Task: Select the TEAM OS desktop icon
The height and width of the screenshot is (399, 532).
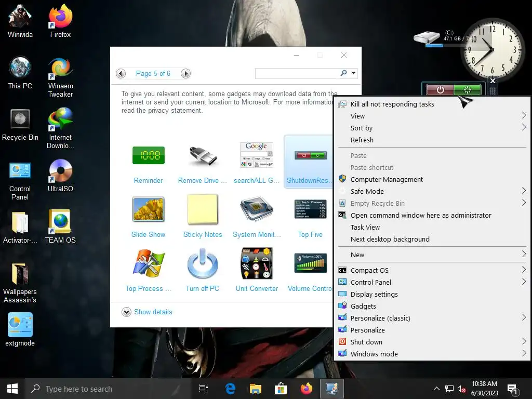Action: coord(60,227)
